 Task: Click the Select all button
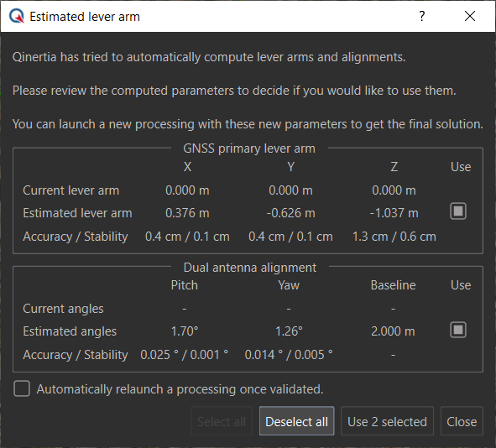[x=222, y=421]
